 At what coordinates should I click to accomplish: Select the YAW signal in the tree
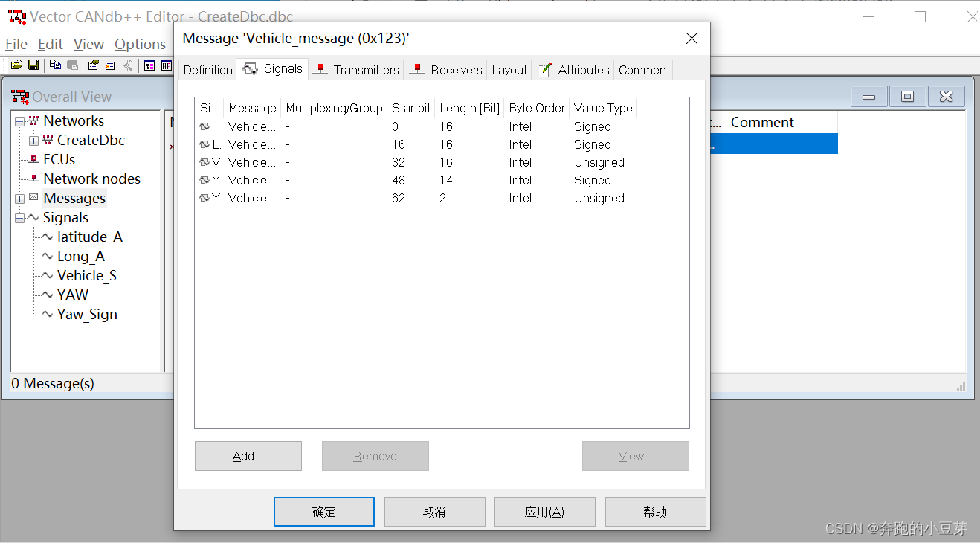tap(72, 295)
